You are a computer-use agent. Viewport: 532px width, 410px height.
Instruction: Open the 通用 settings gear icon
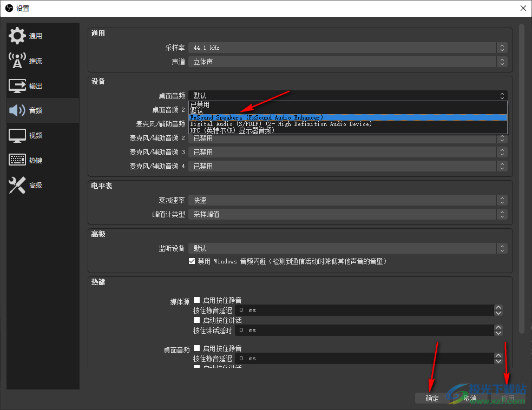tap(17, 36)
